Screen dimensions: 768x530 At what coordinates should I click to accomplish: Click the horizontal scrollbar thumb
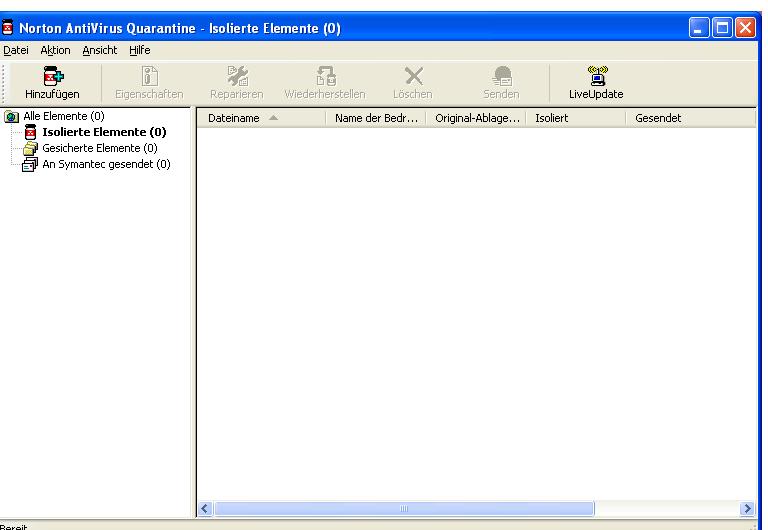[x=404, y=508]
